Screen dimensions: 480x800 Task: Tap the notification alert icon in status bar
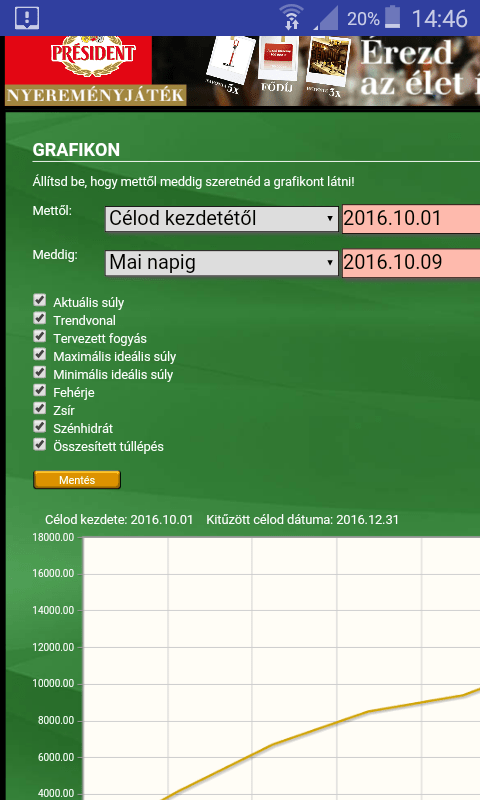(27, 18)
